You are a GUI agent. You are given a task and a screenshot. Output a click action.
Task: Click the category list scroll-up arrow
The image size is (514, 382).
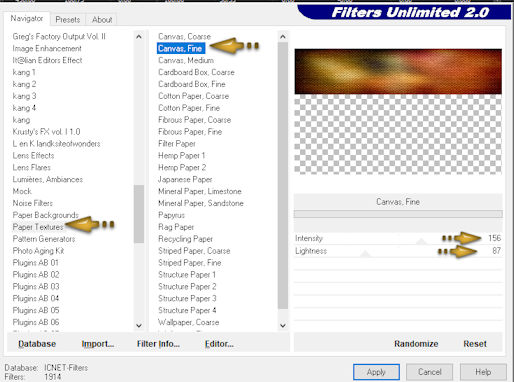pos(139,37)
